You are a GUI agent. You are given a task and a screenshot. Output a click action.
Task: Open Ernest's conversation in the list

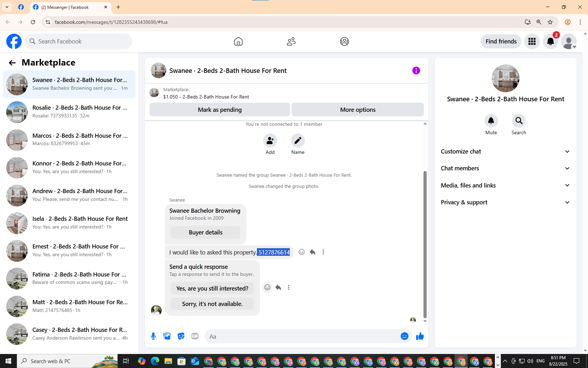point(69,251)
